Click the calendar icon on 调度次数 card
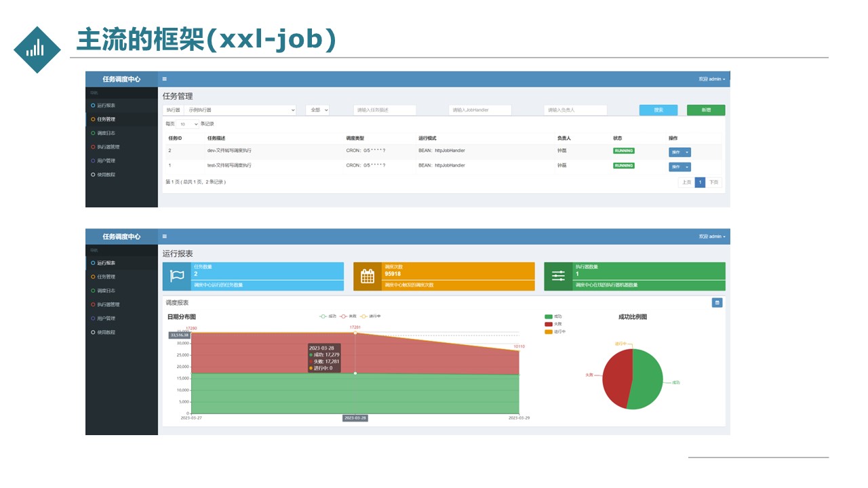This screenshot has height=488, width=868. click(x=368, y=277)
